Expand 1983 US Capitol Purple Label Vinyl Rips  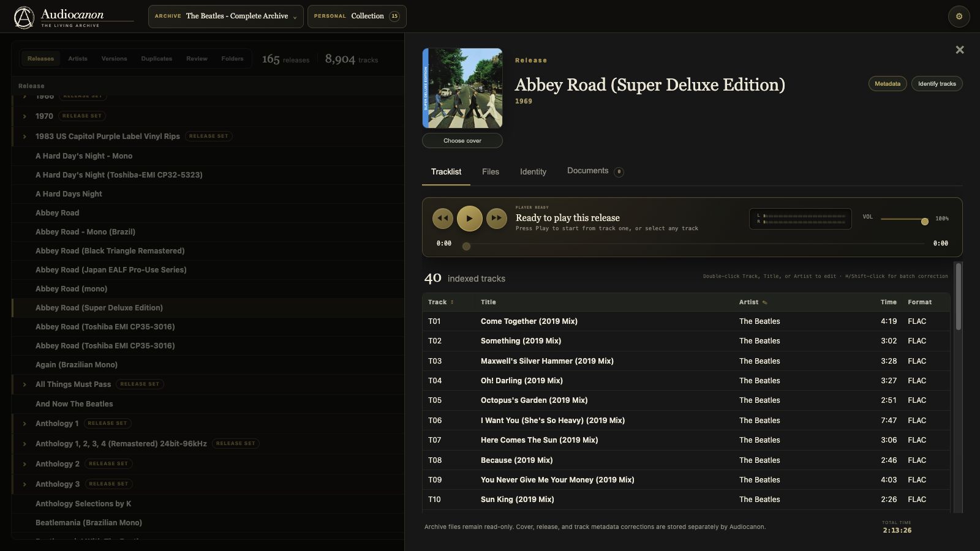tap(24, 137)
